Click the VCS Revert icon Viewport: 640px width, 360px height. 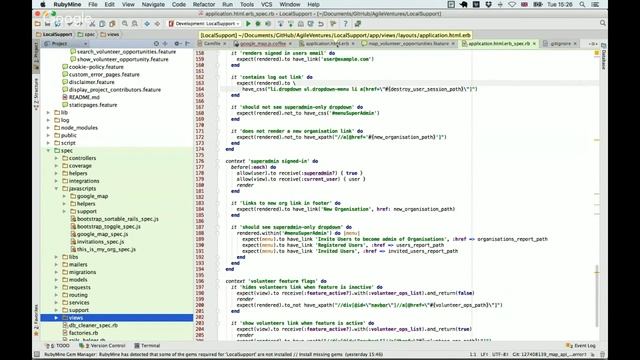coord(321,24)
